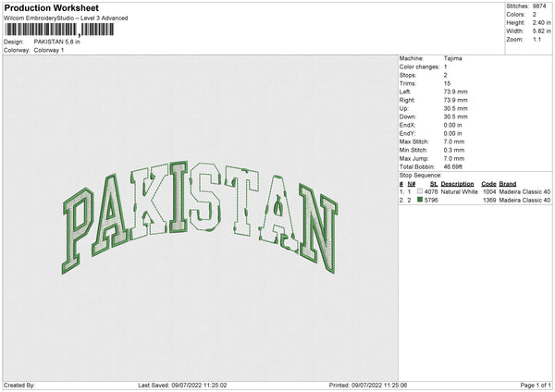Select the Width value 5.82 in
The width and height of the screenshot is (555, 392).
click(541, 31)
